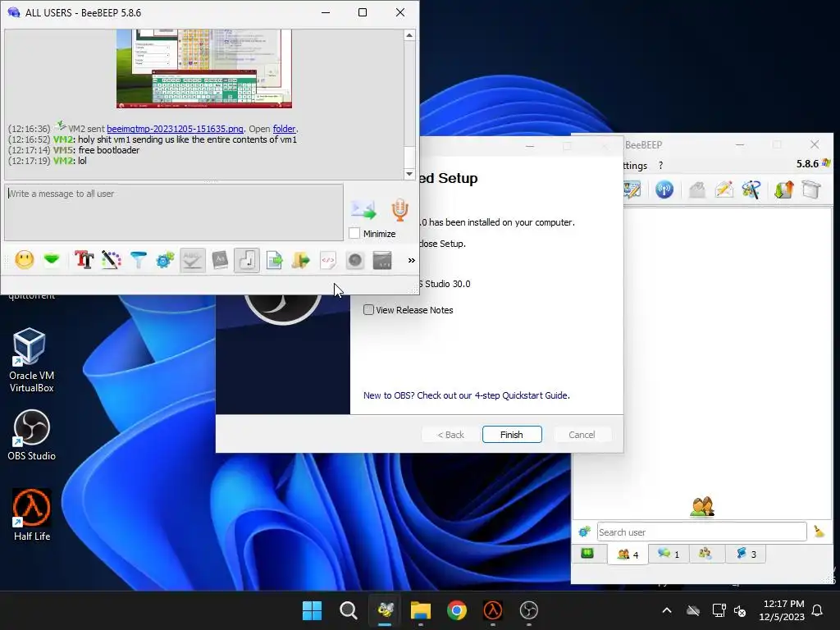
Task: Select the green book tab in BeeBEEP
Action: [587, 554]
